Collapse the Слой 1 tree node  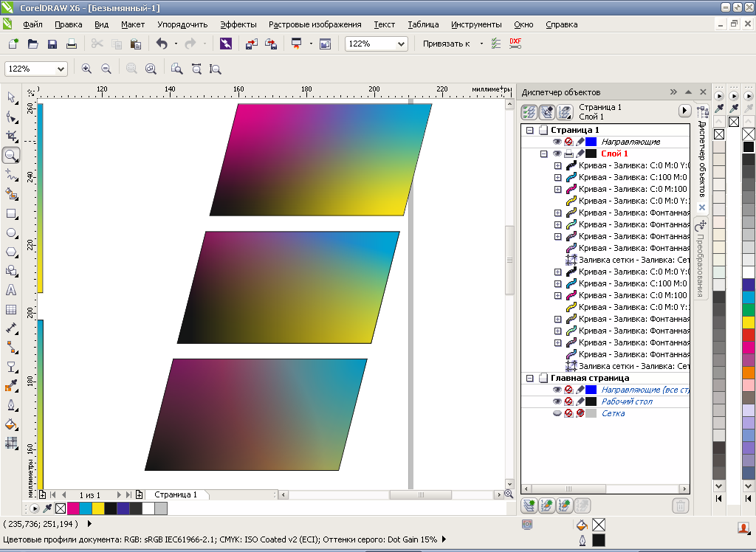(544, 153)
